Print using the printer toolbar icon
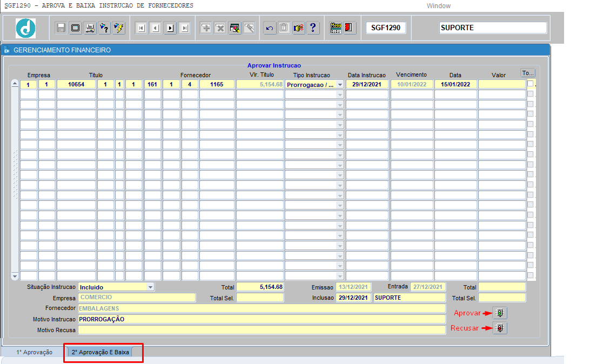Viewport: 590px width, 364px height. click(x=90, y=28)
